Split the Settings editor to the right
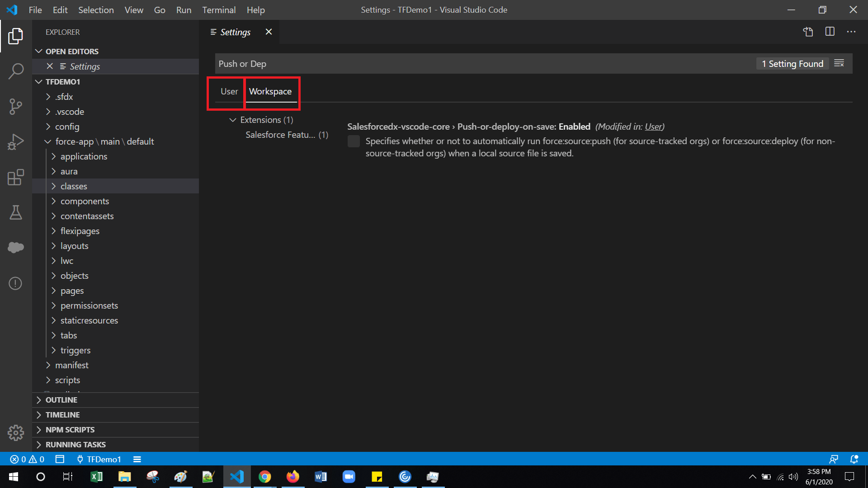The width and height of the screenshot is (868, 488). tap(830, 32)
